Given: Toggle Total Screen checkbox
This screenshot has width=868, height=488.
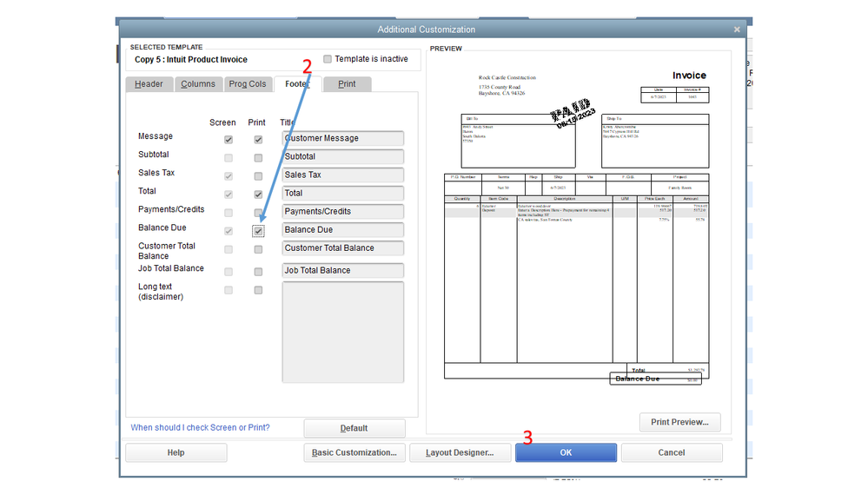Looking at the screenshot, I should pos(228,195).
